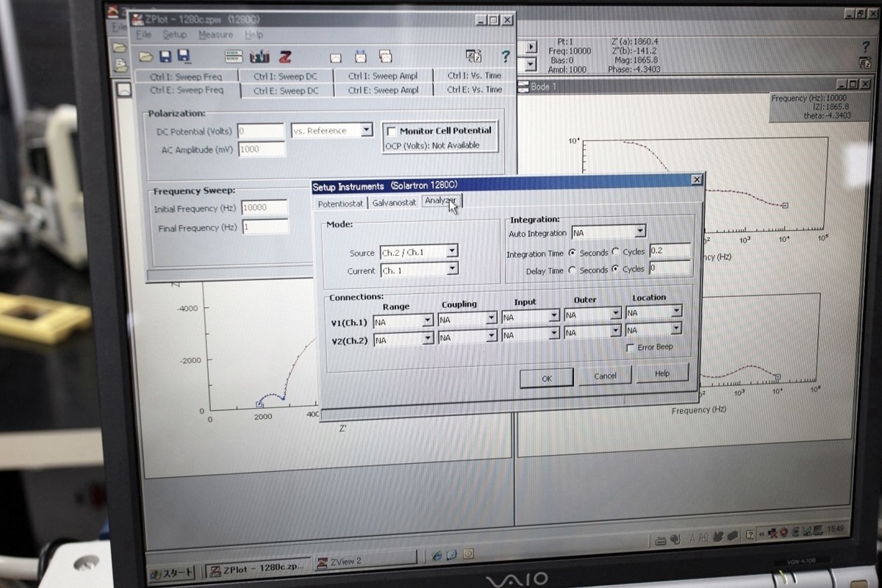Click the cell setup icon with red electrodes

(x=259, y=56)
